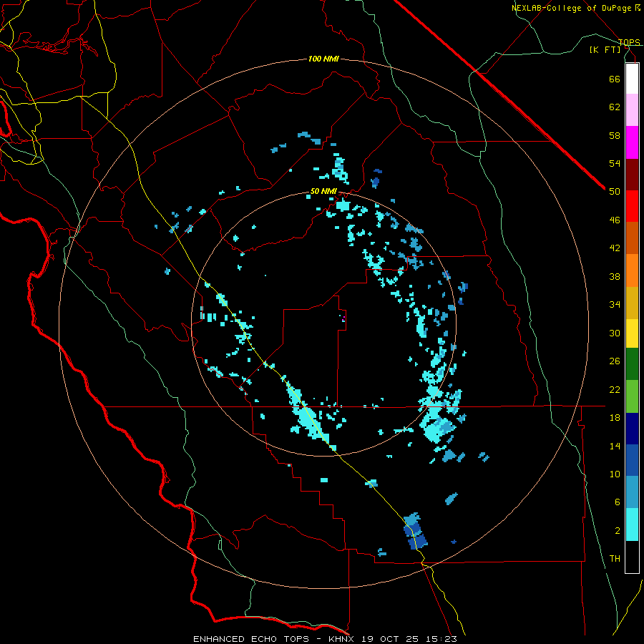This screenshot has height=644, width=644.
Task: Click the 100 NMI range ring label
Action: coord(323,59)
